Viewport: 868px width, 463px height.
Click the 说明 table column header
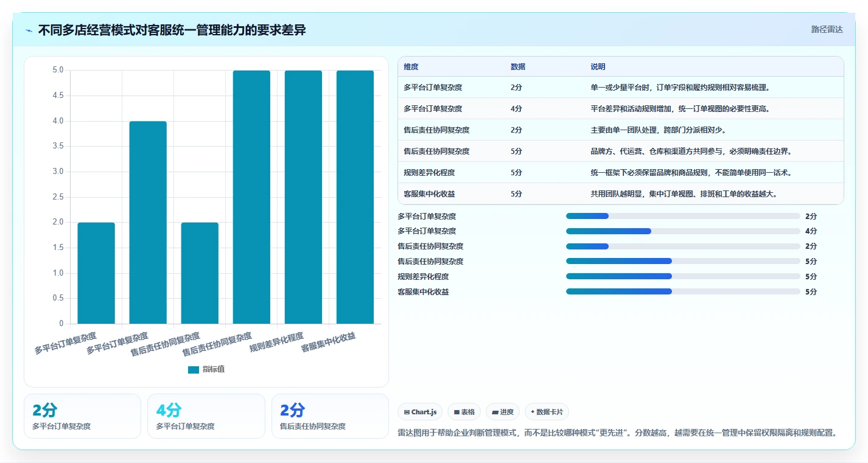coord(598,67)
